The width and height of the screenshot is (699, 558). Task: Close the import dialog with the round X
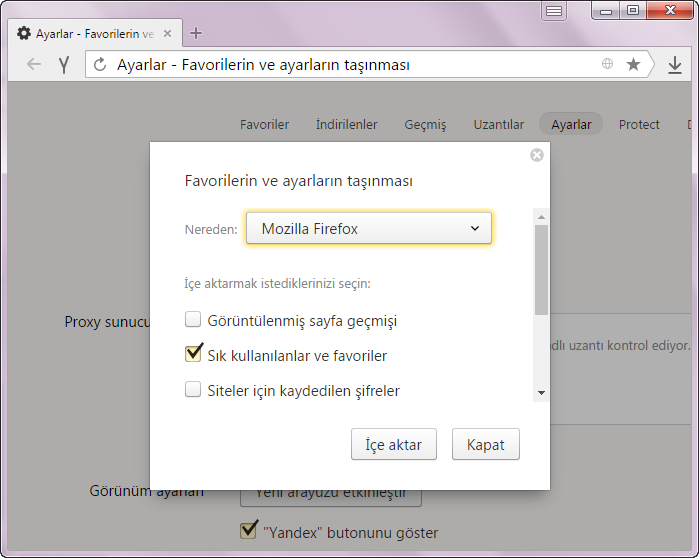tap(537, 155)
